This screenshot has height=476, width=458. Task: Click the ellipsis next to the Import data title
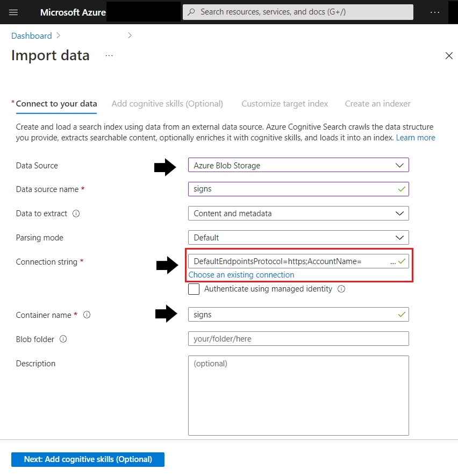tap(109, 55)
